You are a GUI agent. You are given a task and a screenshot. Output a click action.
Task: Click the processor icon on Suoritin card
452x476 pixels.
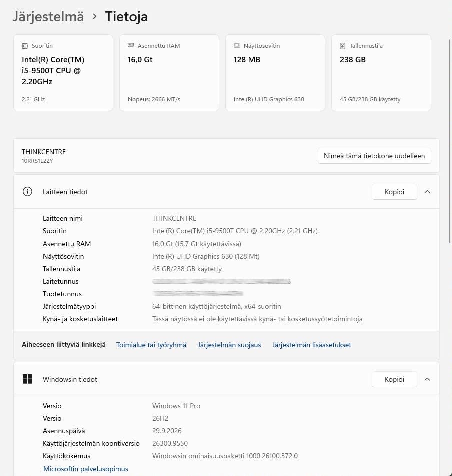[x=24, y=46]
